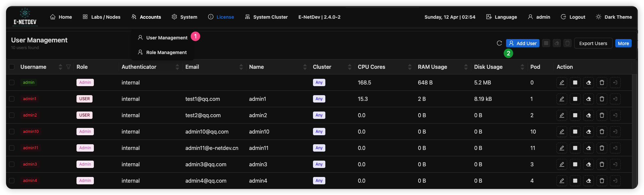Choose User Management in Accounts dropdown
Screen dimensions: 644x195
pos(163,38)
